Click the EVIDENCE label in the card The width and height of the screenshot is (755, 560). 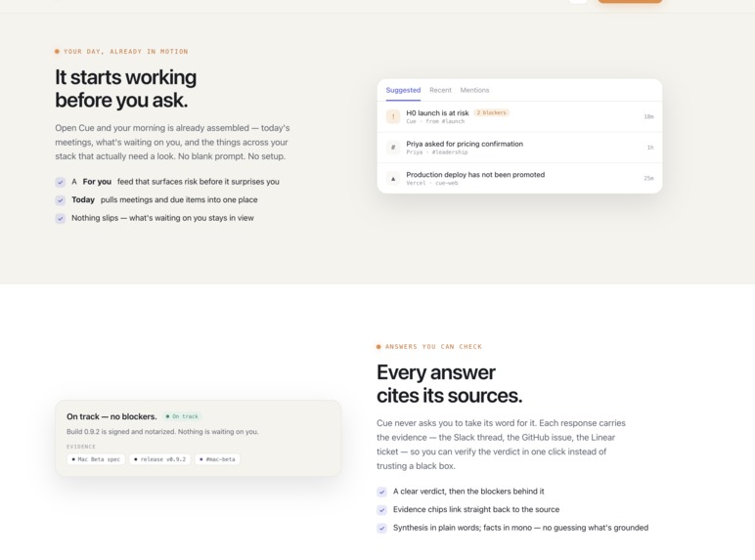[x=81, y=447]
